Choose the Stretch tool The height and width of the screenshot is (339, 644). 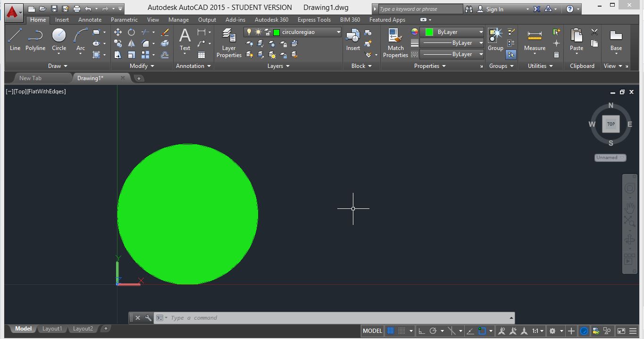(x=118, y=55)
